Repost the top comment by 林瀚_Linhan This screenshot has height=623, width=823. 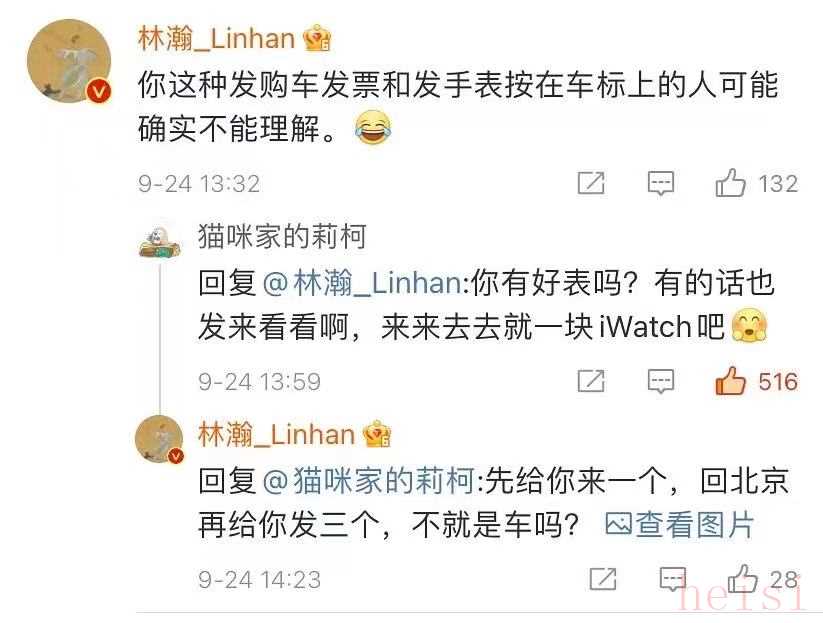(x=591, y=183)
